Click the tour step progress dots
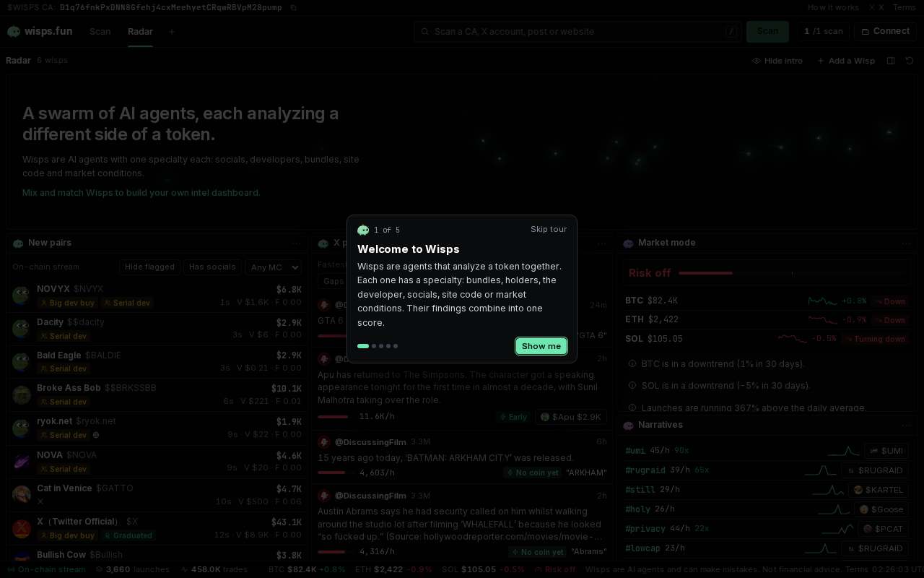Viewport: 924px width, 578px height. click(378, 346)
